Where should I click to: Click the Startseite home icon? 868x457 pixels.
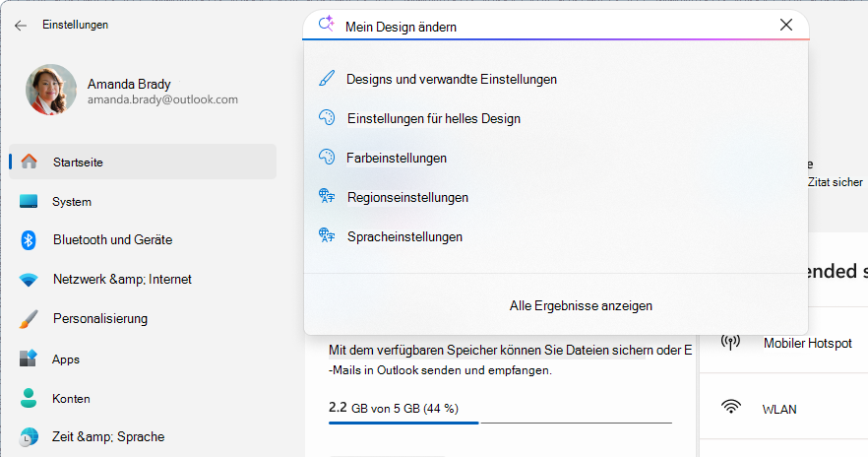coord(29,162)
